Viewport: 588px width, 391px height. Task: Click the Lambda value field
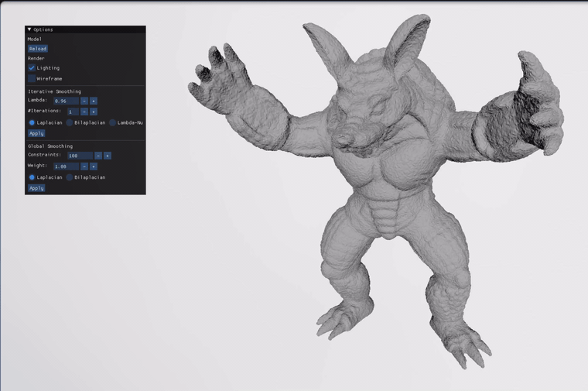(x=66, y=101)
